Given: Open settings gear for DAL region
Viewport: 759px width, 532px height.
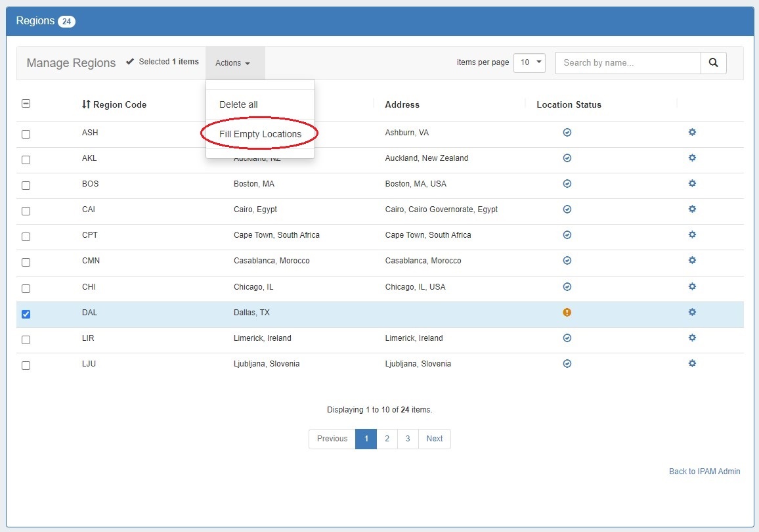Looking at the screenshot, I should (x=692, y=313).
